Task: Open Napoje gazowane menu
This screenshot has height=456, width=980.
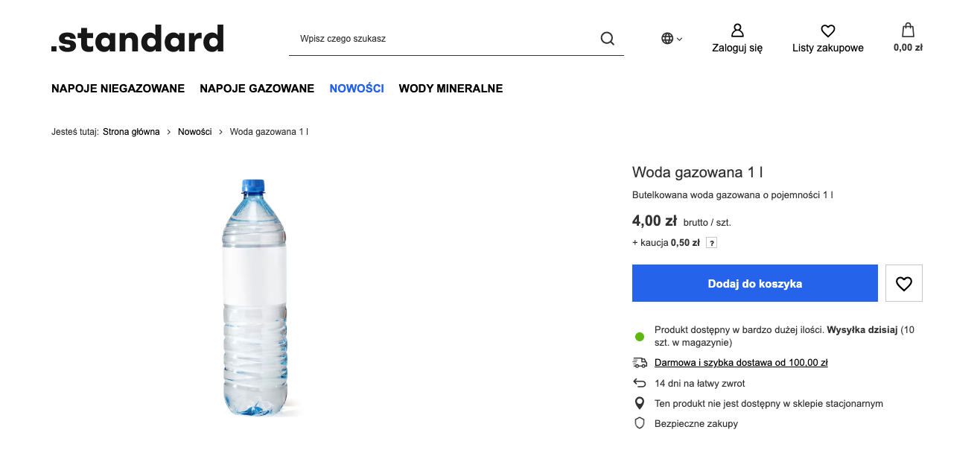Action: pyautogui.click(x=257, y=89)
